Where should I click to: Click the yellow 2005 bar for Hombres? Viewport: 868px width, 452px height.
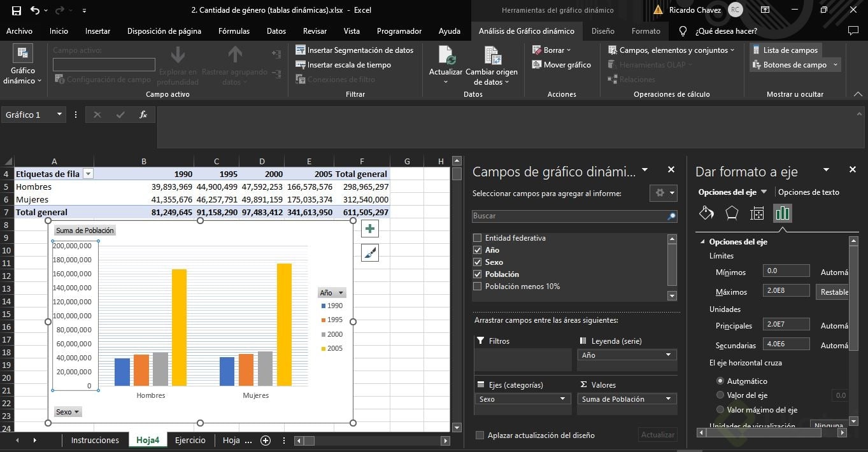pyautogui.click(x=179, y=327)
